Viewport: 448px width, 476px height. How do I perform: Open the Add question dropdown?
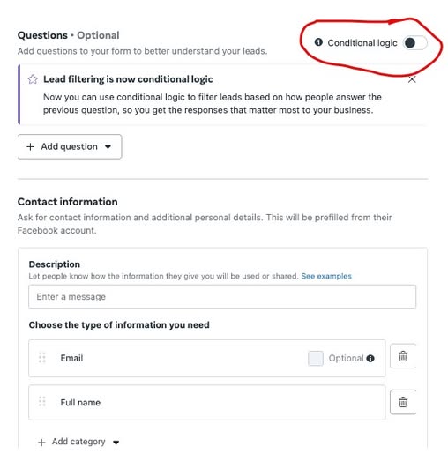pyautogui.click(x=70, y=146)
